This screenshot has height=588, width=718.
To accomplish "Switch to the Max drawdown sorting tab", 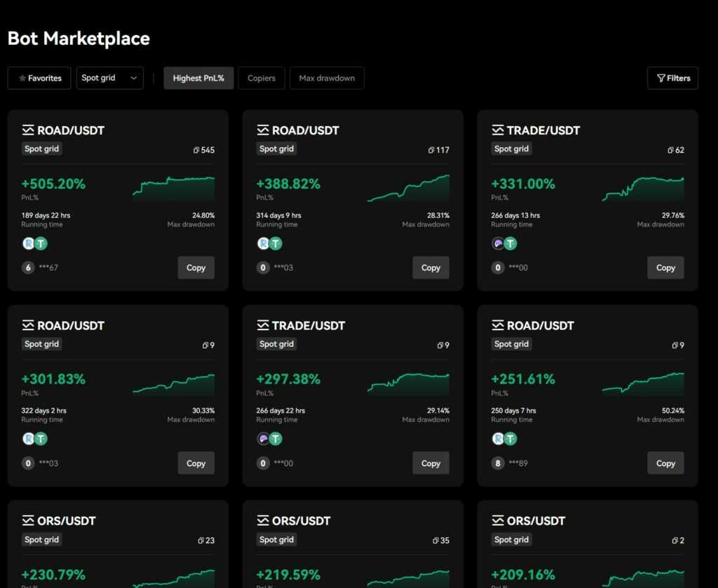I will (x=326, y=78).
